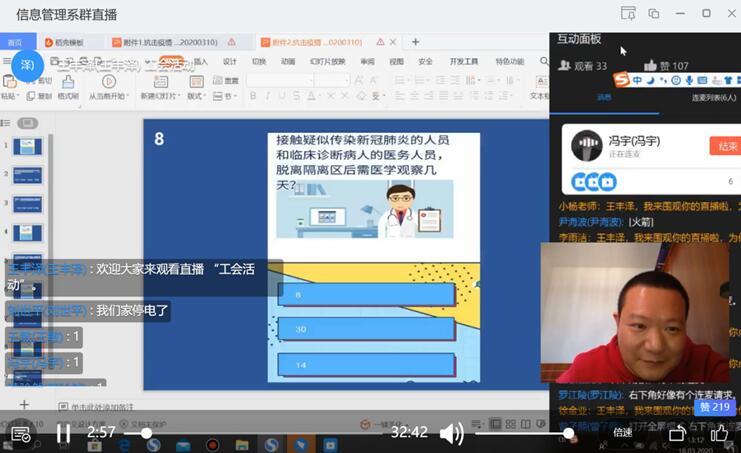Toggle italic formatting I
Viewport: 741px width, 453px height.
click(267, 96)
